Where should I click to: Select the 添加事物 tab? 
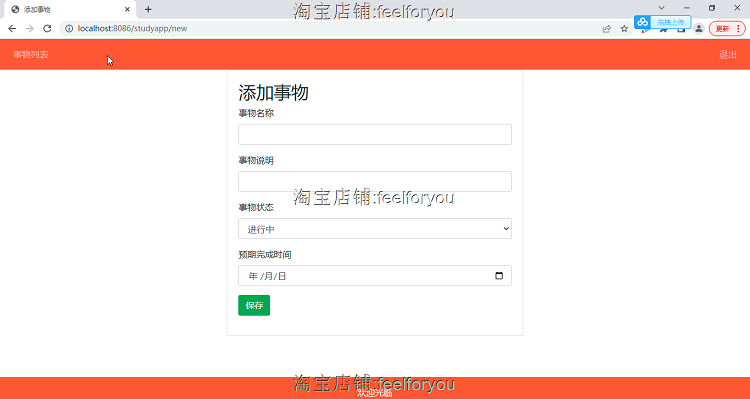70,10
